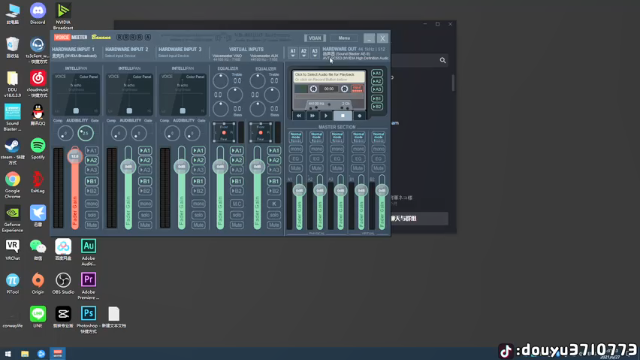Click the master A1 fader knob
Image resolution: width=640 pixels, height=360 pixels.
[x=299, y=190]
